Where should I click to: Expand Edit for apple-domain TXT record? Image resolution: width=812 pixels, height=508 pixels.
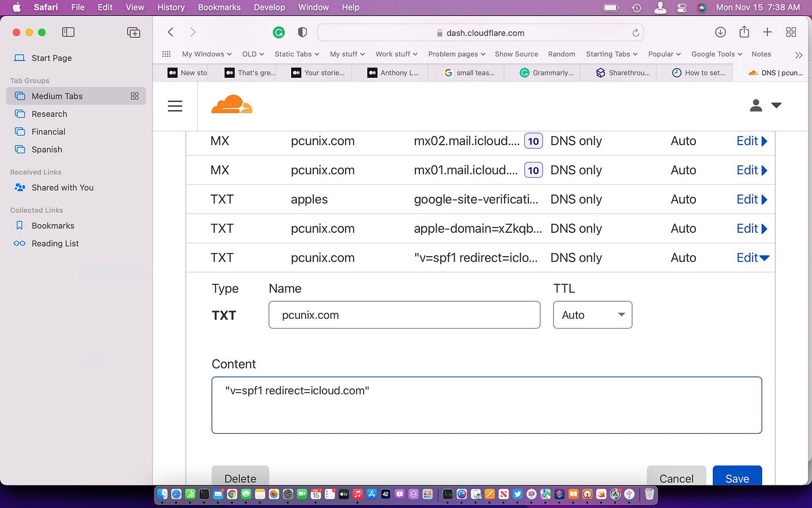pyautogui.click(x=752, y=229)
